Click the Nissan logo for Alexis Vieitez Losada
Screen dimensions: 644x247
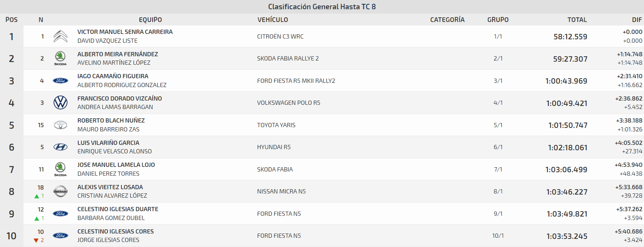[x=61, y=191]
